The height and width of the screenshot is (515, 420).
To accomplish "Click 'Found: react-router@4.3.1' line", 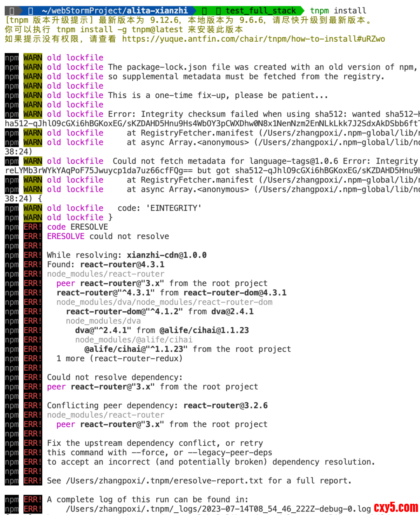I will click(106, 265).
